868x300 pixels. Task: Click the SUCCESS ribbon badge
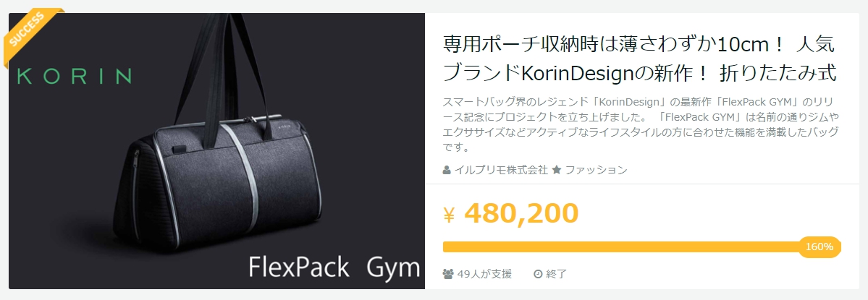tap(30, 33)
